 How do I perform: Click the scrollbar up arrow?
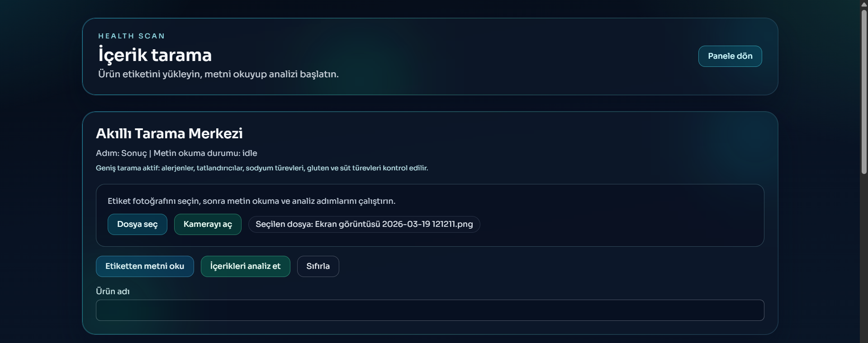click(863, 4)
